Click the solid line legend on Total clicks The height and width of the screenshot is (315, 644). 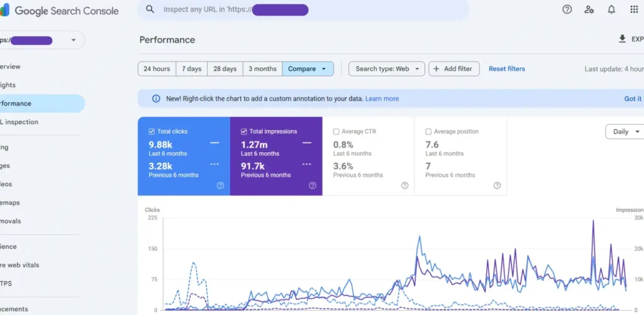coord(214,143)
